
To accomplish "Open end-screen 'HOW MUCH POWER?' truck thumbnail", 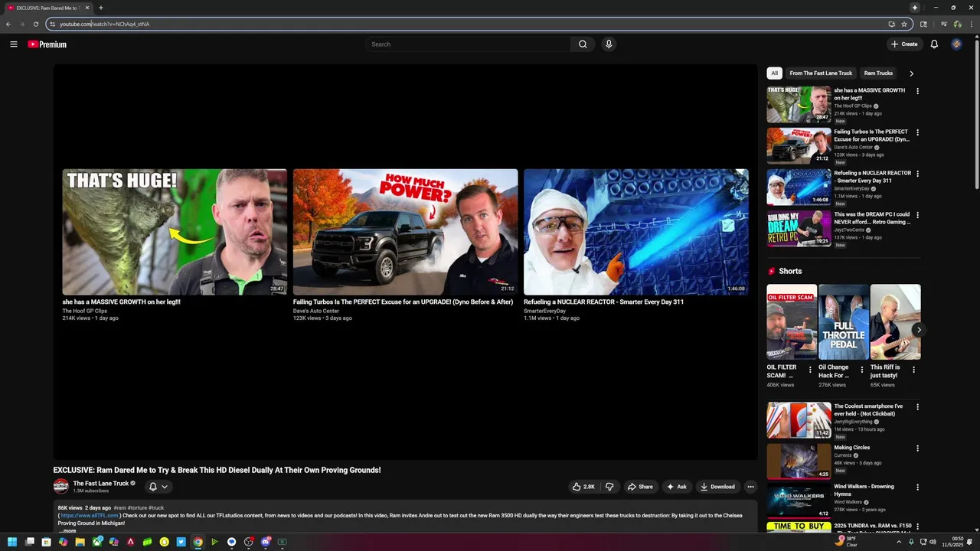I will coord(405,232).
